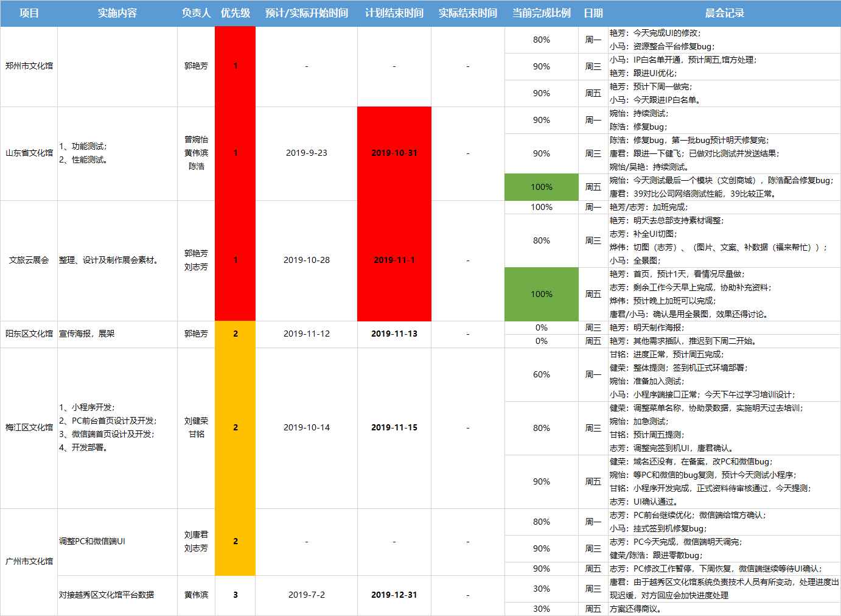Select the 广州市文化馆 project cell
The image size is (841, 616).
click(x=29, y=562)
